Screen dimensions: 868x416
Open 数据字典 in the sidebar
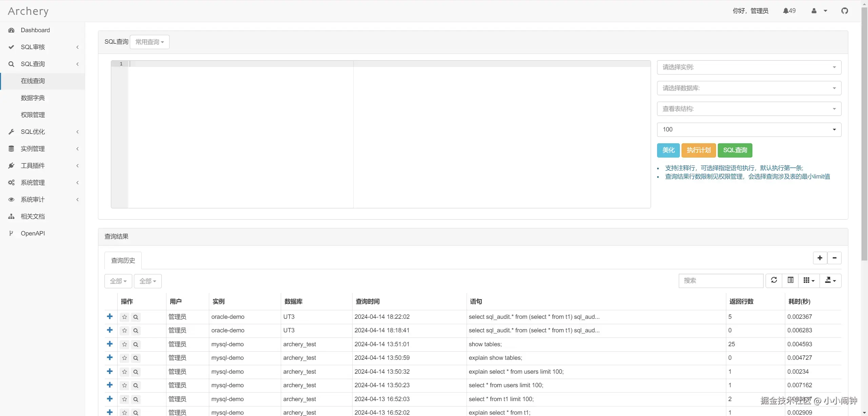click(33, 98)
